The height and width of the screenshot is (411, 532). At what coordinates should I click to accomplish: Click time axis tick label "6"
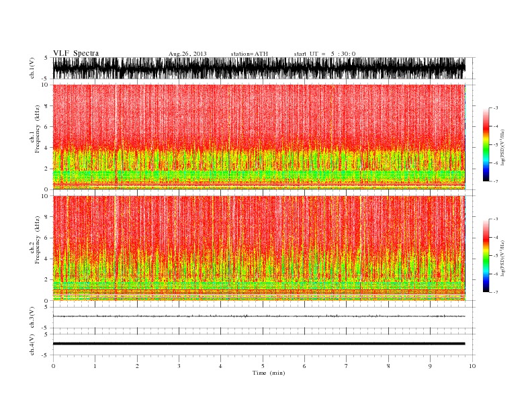[304, 366]
